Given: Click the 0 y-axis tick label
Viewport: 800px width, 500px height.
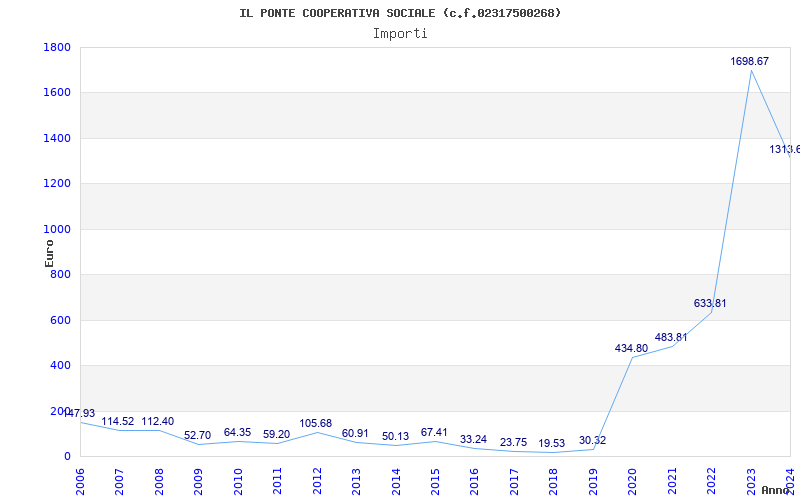Looking at the screenshot, I should tap(67, 457).
